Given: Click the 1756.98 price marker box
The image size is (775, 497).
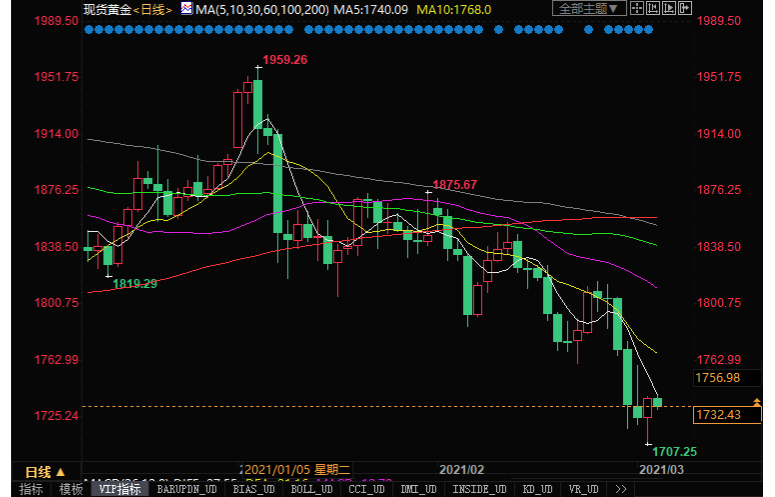Looking at the screenshot, I should pos(727,378).
